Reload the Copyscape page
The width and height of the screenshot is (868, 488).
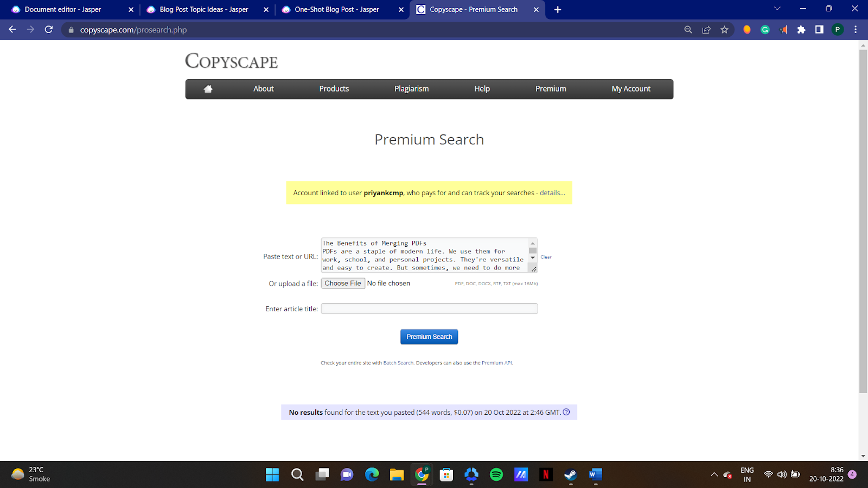point(49,30)
